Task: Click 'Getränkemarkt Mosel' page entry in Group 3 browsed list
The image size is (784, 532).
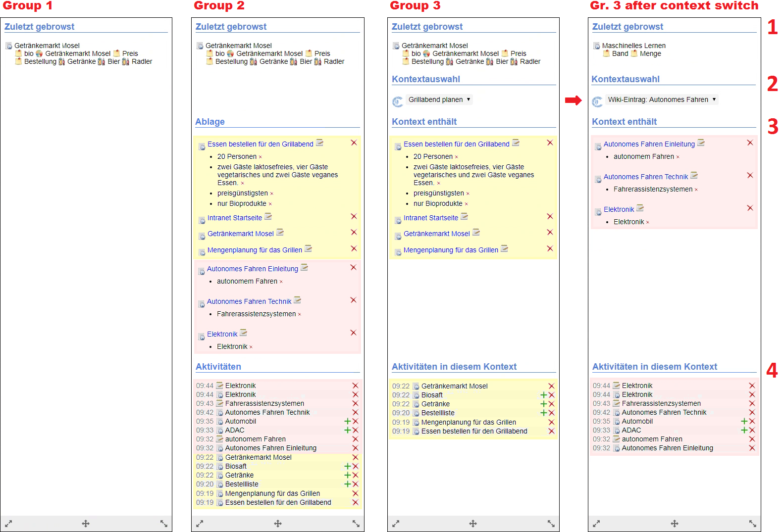Action: point(434,46)
